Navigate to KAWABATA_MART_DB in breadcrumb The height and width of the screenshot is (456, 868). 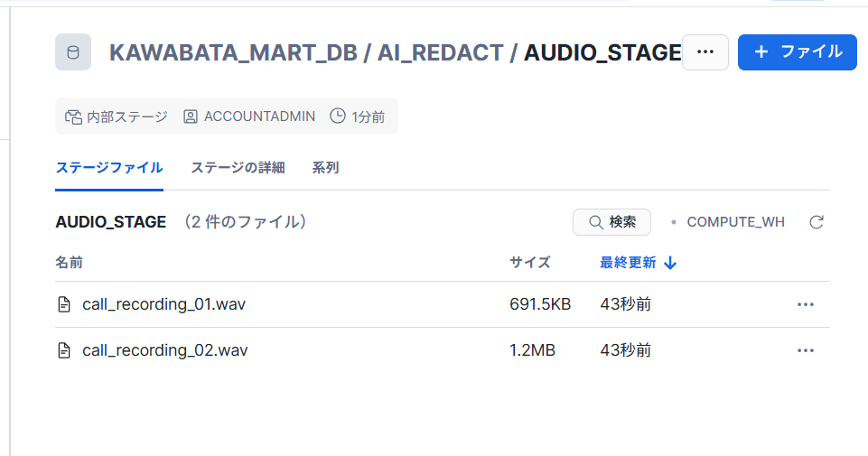click(x=232, y=52)
